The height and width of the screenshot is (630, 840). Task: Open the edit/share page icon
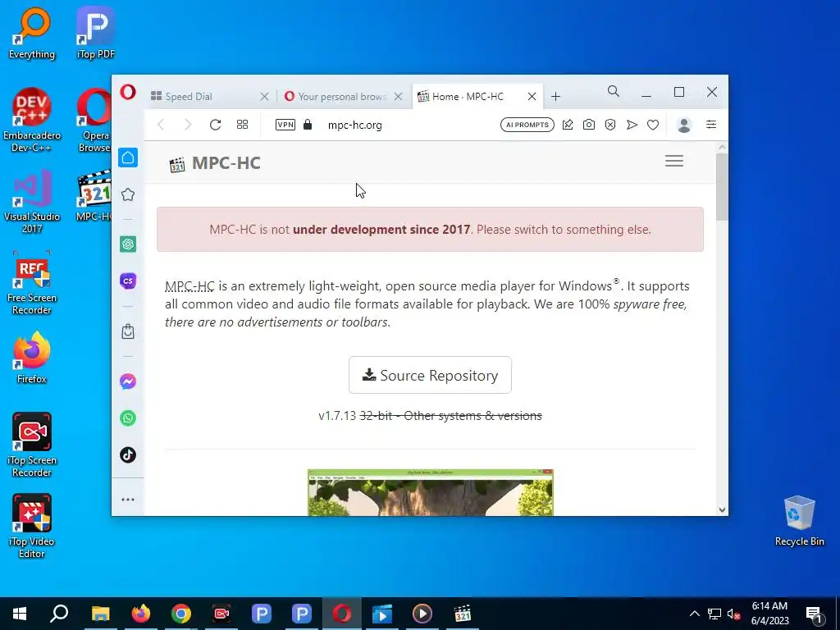click(568, 125)
